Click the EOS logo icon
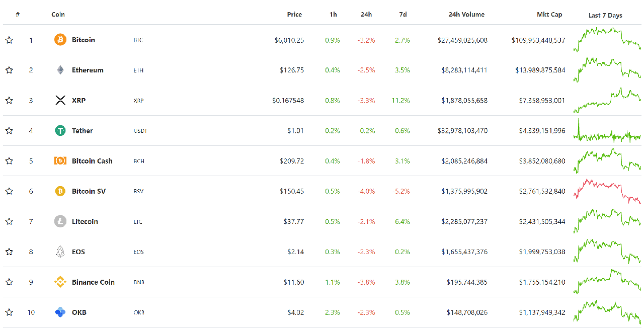This screenshot has width=644, height=329. pos(60,252)
